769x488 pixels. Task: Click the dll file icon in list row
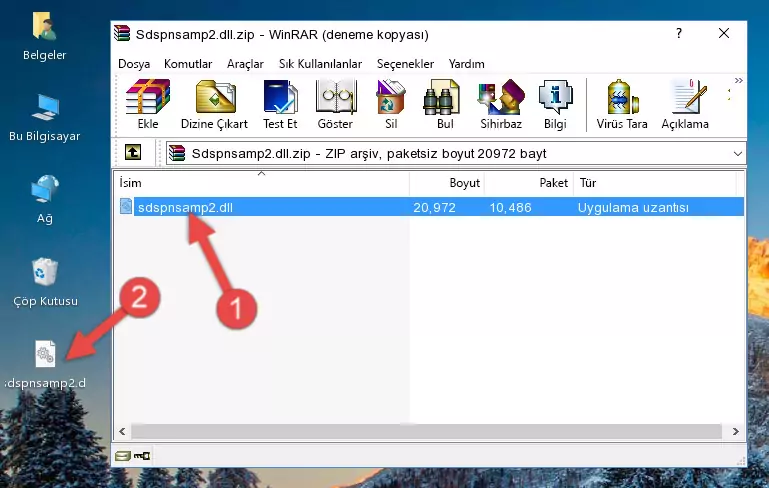(126, 206)
